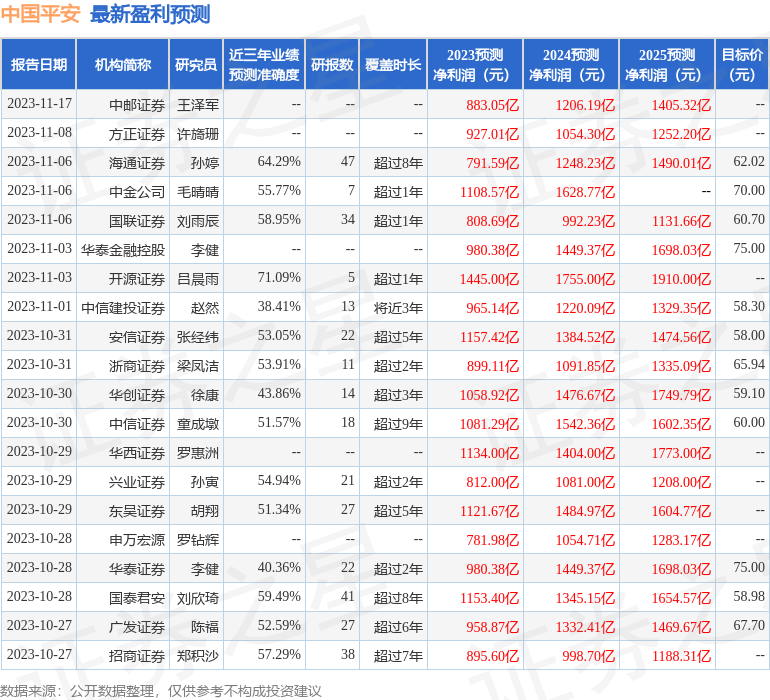Screen dimensions: 770x700
Task: Click researcher name 王泽军
Action: [x=198, y=105]
